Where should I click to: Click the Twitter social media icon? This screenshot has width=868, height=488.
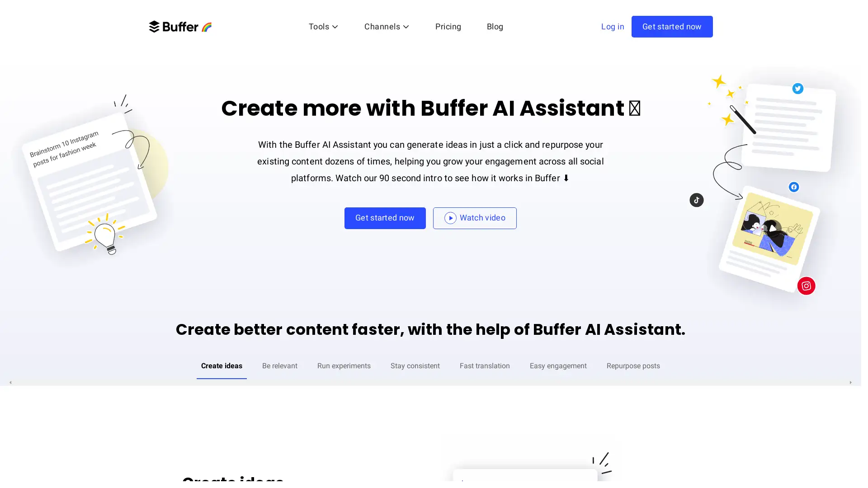pyautogui.click(x=797, y=88)
